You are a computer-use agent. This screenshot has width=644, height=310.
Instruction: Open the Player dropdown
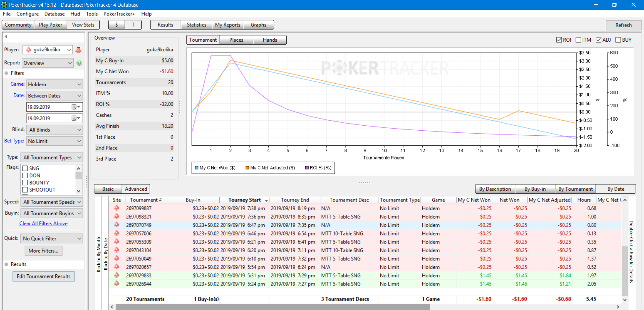[48, 50]
